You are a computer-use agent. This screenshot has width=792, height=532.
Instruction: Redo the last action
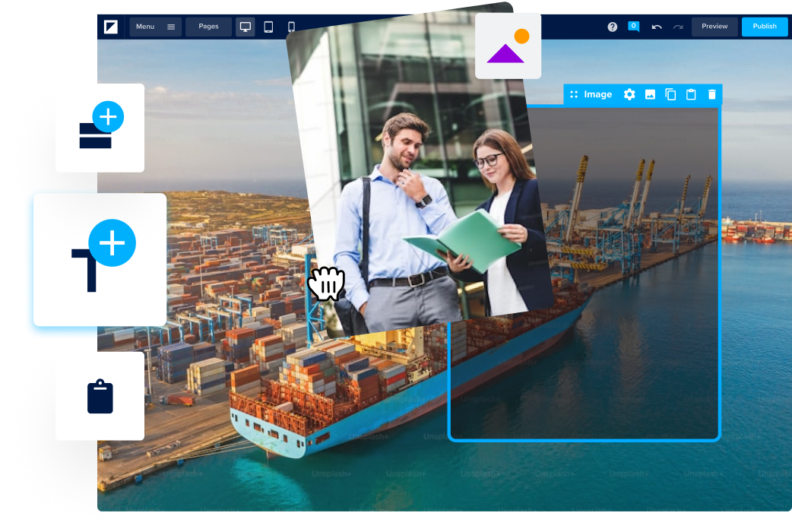coord(678,27)
